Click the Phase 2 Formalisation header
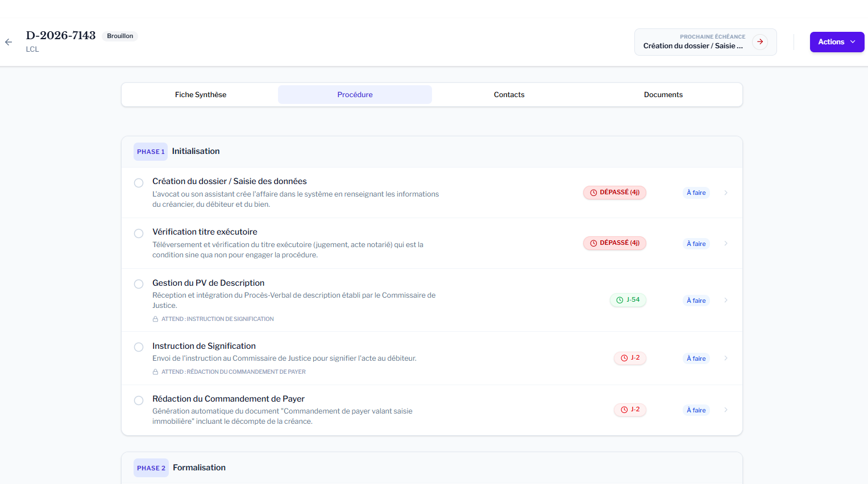Viewport: 868px width, 484px height. coord(199,468)
